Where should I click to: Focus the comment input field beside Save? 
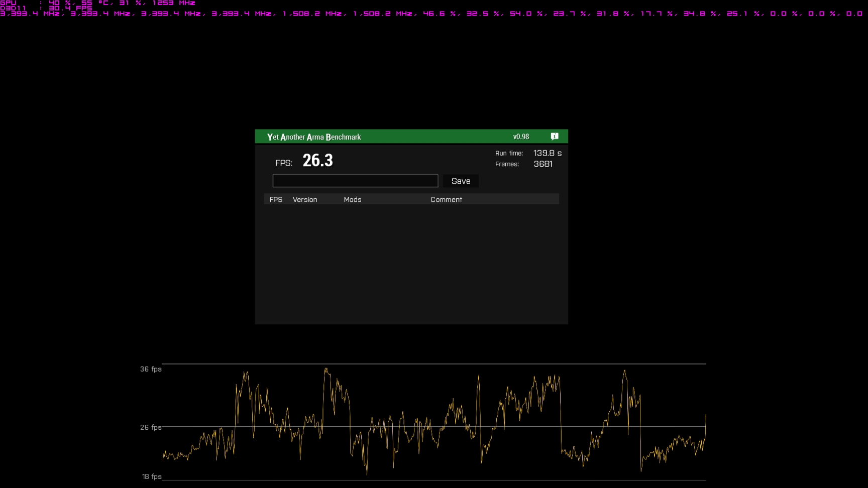click(355, 181)
